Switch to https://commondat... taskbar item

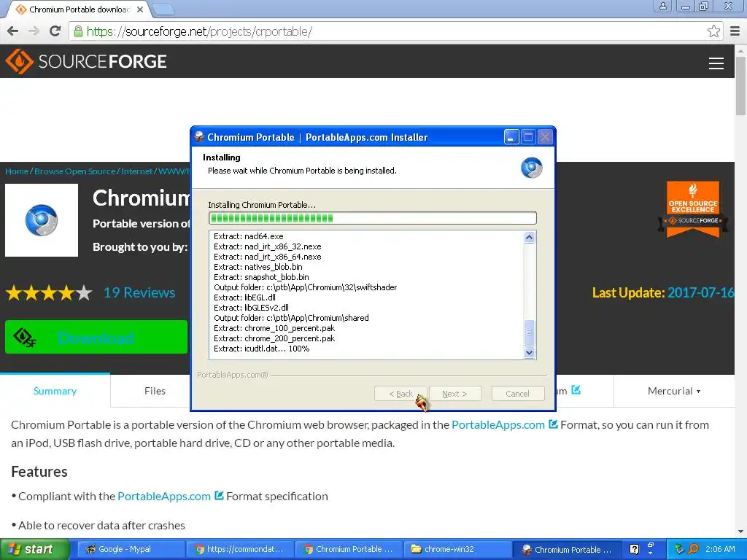tap(239, 549)
